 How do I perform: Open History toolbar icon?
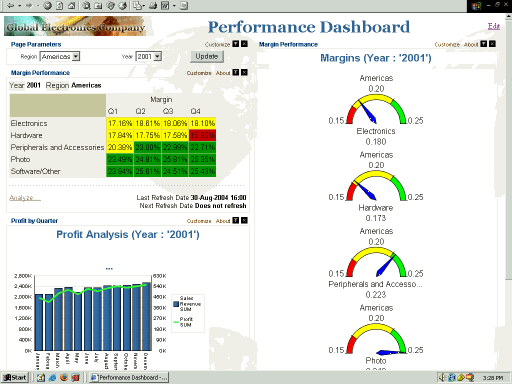coord(123,5)
